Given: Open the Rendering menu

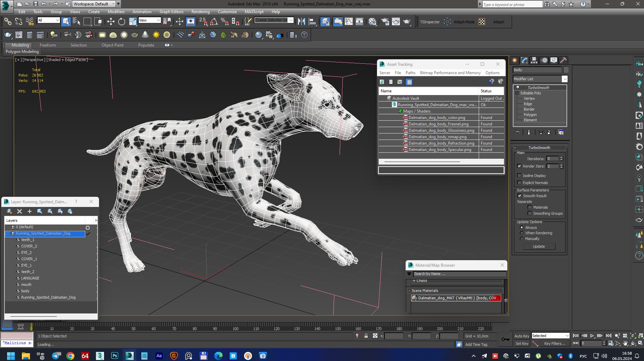Looking at the screenshot, I should [200, 11].
